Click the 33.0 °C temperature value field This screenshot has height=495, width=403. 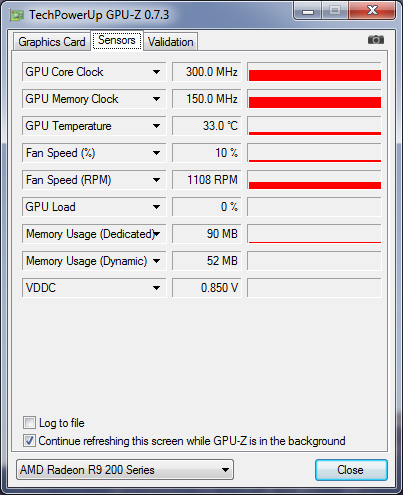coord(206,126)
